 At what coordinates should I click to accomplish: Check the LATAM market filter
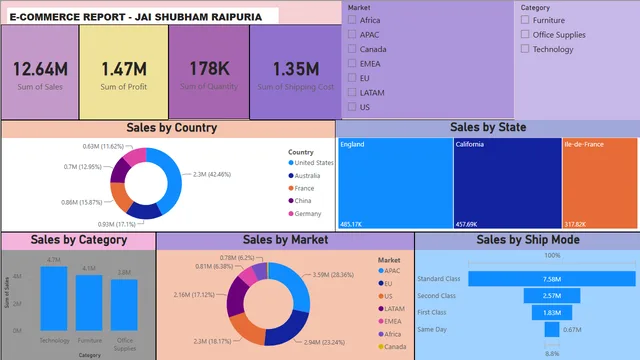click(x=352, y=93)
